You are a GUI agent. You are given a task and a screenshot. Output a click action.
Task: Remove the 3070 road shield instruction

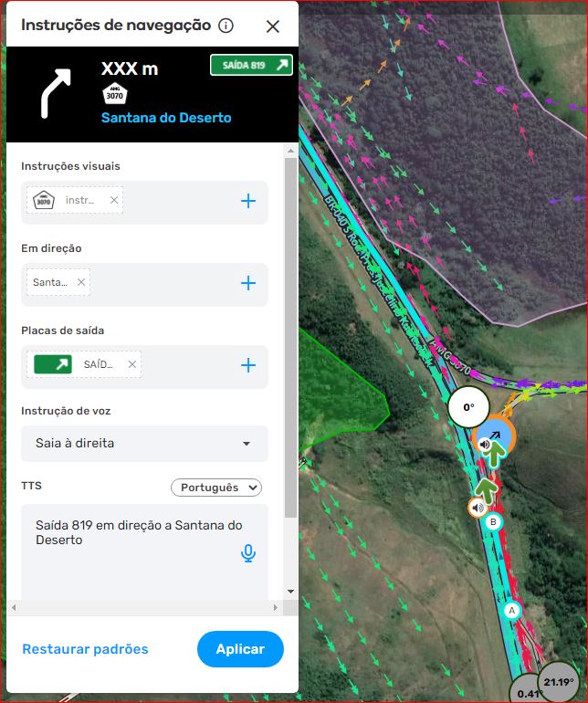(x=114, y=200)
